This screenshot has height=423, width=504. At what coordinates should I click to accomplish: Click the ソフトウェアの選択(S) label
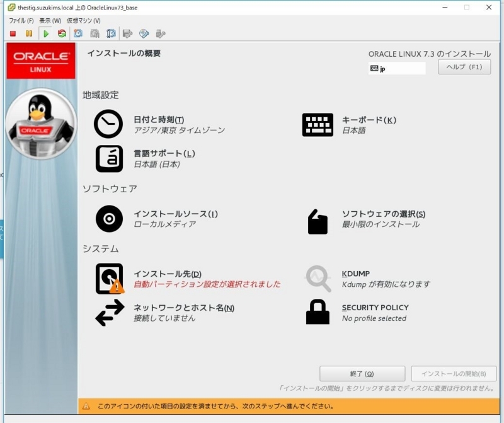click(384, 214)
